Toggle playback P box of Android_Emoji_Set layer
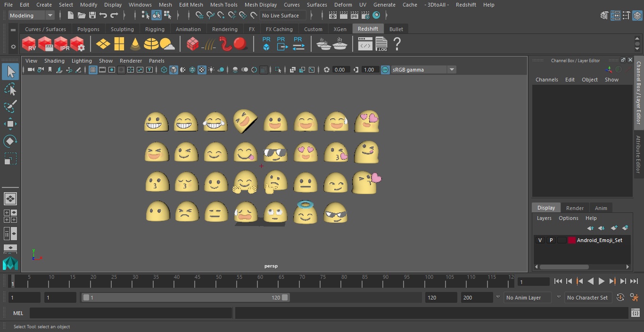The image size is (644, 332). click(x=551, y=240)
